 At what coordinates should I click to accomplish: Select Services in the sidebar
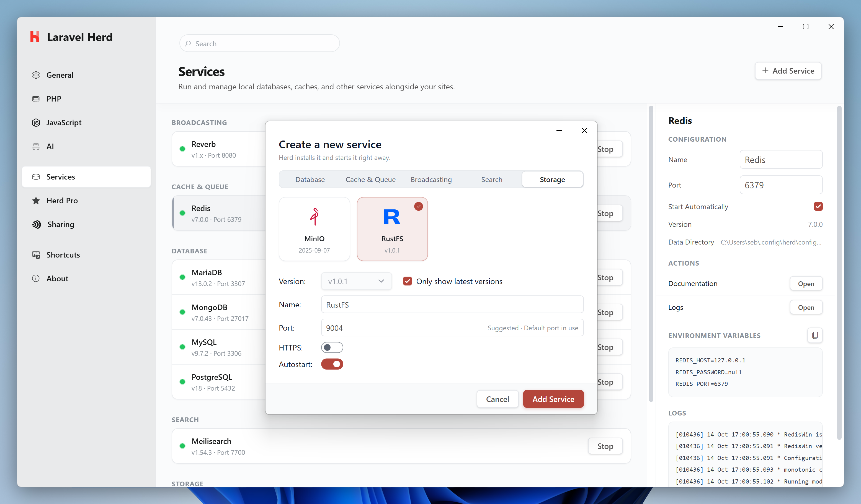86,176
